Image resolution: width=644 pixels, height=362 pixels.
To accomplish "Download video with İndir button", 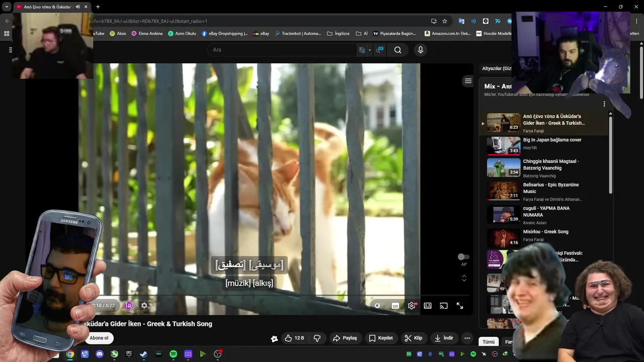I will coord(444,338).
